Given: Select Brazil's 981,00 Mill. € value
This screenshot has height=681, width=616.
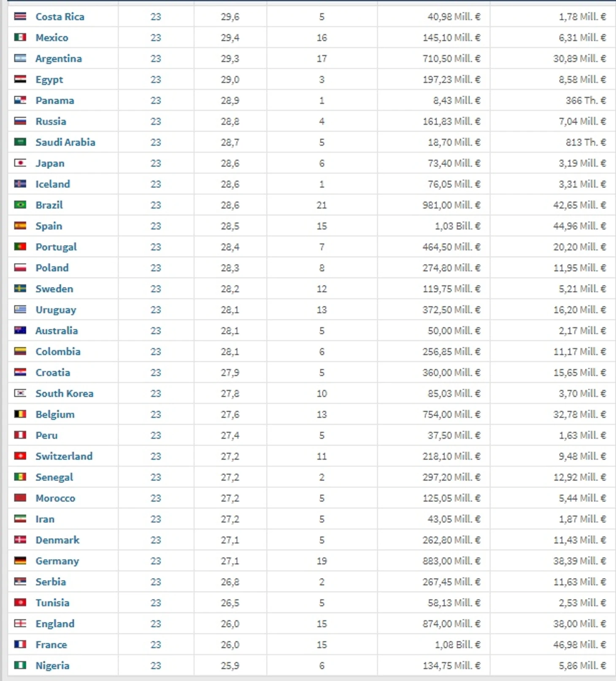Looking at the screenshot, I should coord(451,205).
